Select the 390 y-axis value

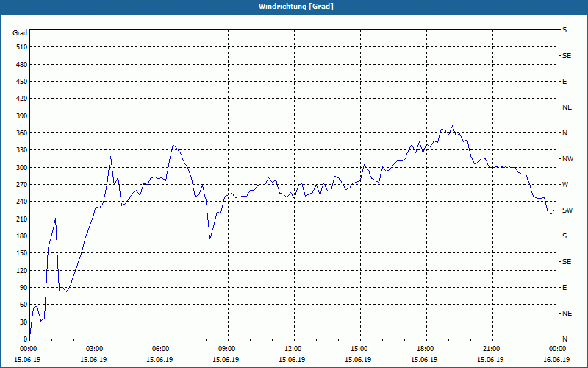(22, 116)
